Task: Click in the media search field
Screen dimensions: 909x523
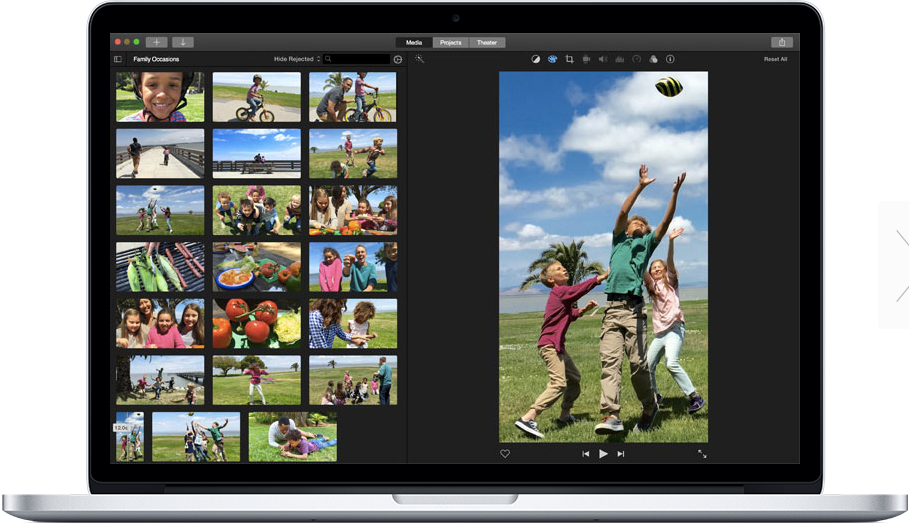Action: coord(357,59)
